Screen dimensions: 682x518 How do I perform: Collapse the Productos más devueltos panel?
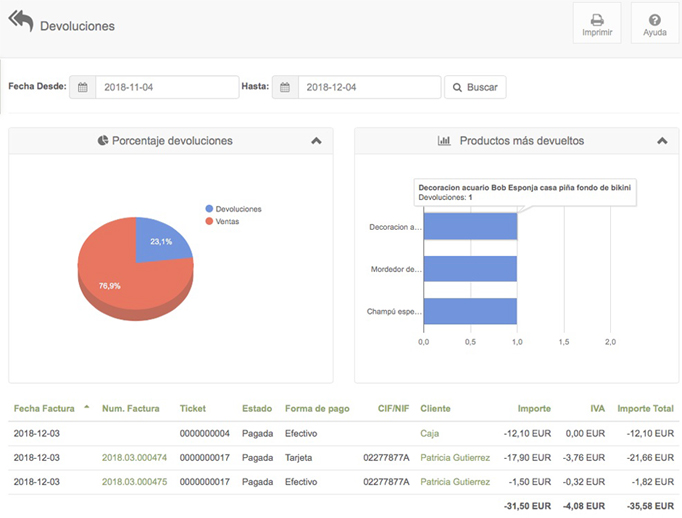661,141
